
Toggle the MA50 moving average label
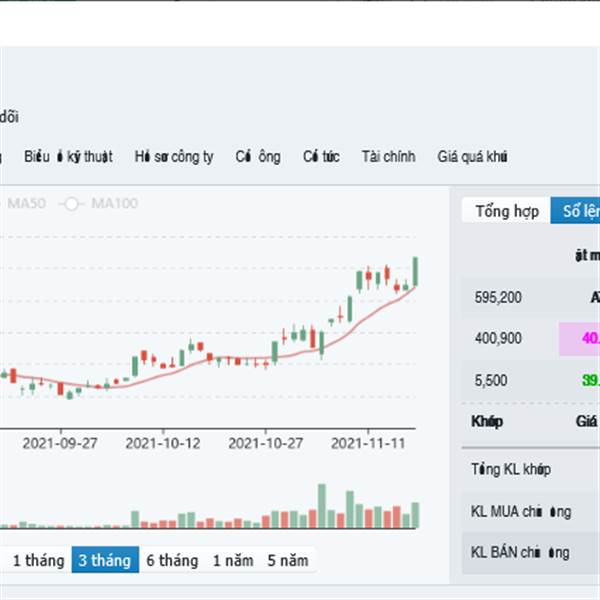coord(26,204)
